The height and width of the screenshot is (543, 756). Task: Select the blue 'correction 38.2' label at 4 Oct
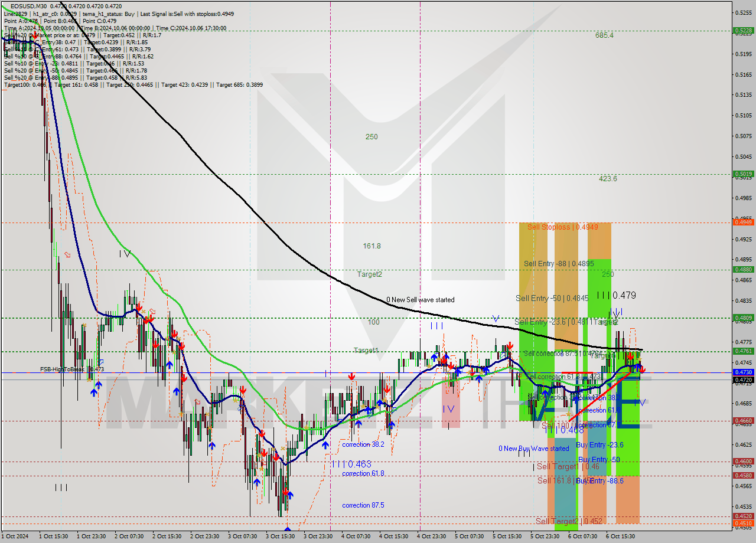[363, 444]
